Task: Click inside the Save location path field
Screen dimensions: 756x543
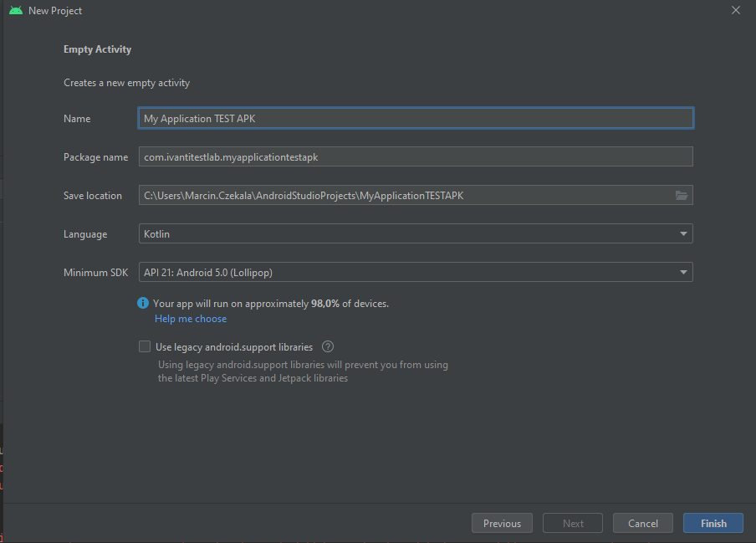Action: click(401, 195)
